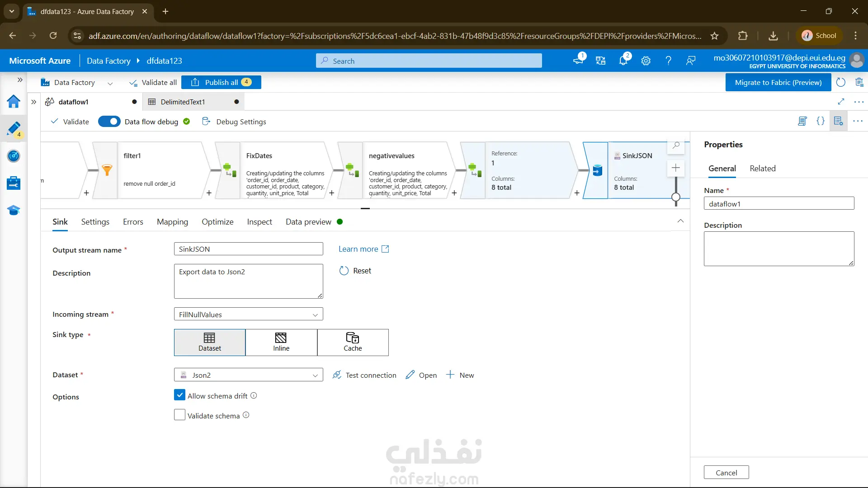Switch to the Data preview tab
The width and height of the screenshot is (868, 488).
[x=308, y=222]
